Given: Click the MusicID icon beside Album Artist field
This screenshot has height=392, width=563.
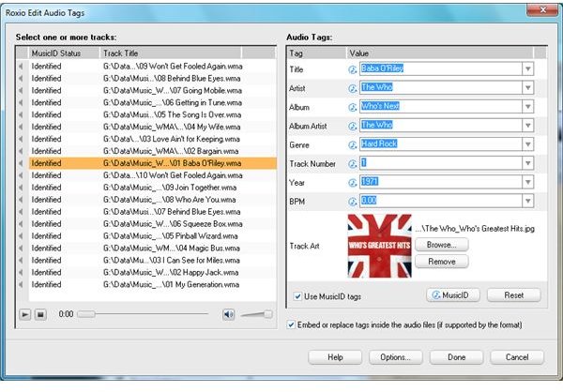Looking at the screenshot, I should tap(353, 126).
